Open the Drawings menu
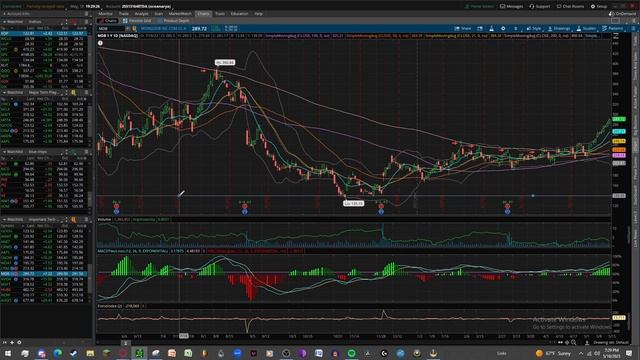This screenshot has width=640, height=360. point(559,29)
